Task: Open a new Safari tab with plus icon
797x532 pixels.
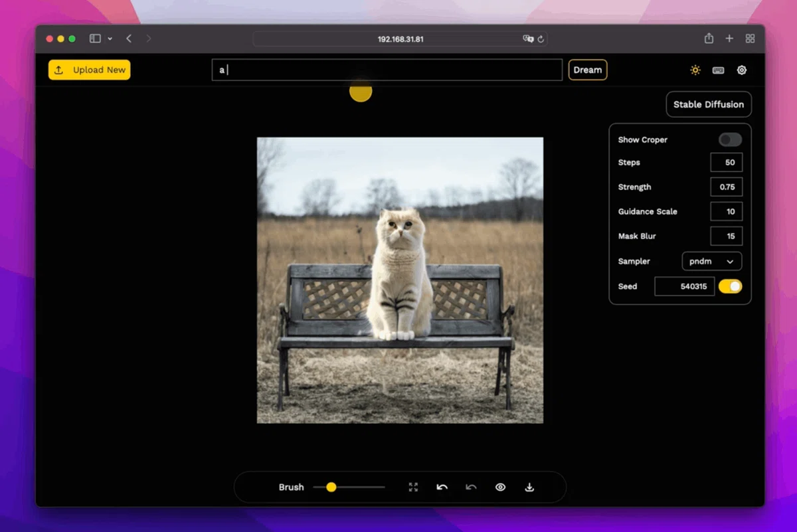Action: point(729,39)
